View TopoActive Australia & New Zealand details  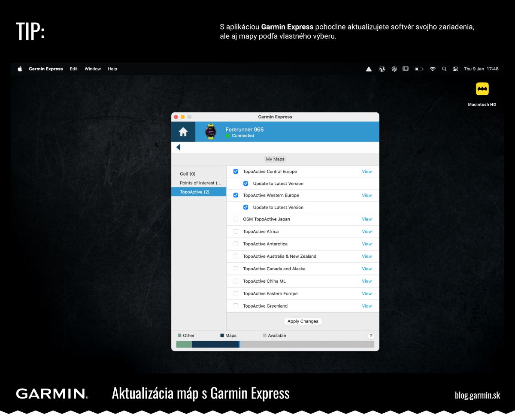click(367, 257)
